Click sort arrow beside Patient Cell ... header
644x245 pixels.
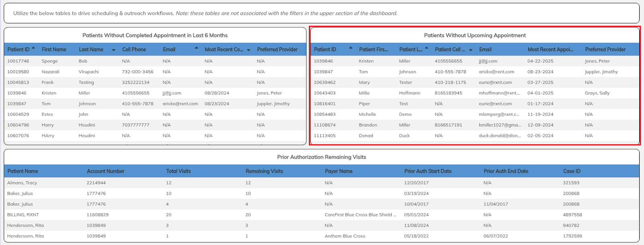click(471, 50)
